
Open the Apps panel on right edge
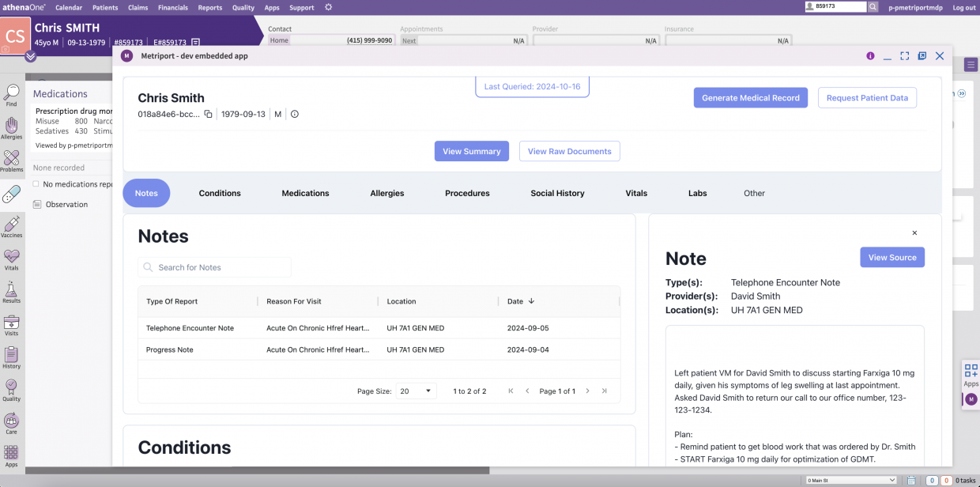[971, 375]
